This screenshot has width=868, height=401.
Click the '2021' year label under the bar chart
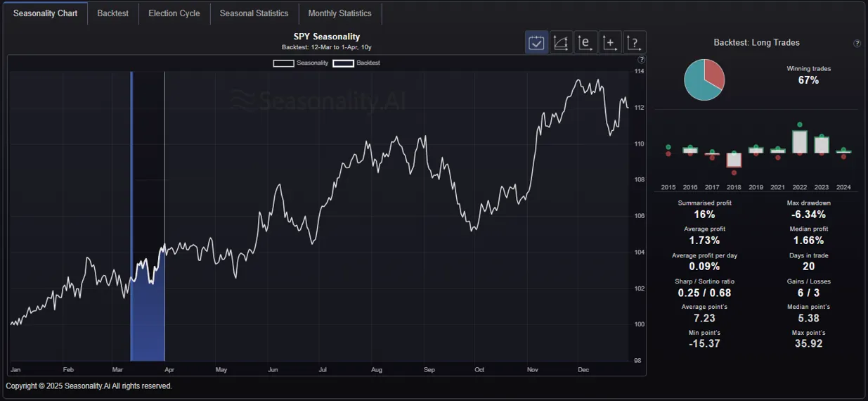pyautogui.click(x=778, y=187)
